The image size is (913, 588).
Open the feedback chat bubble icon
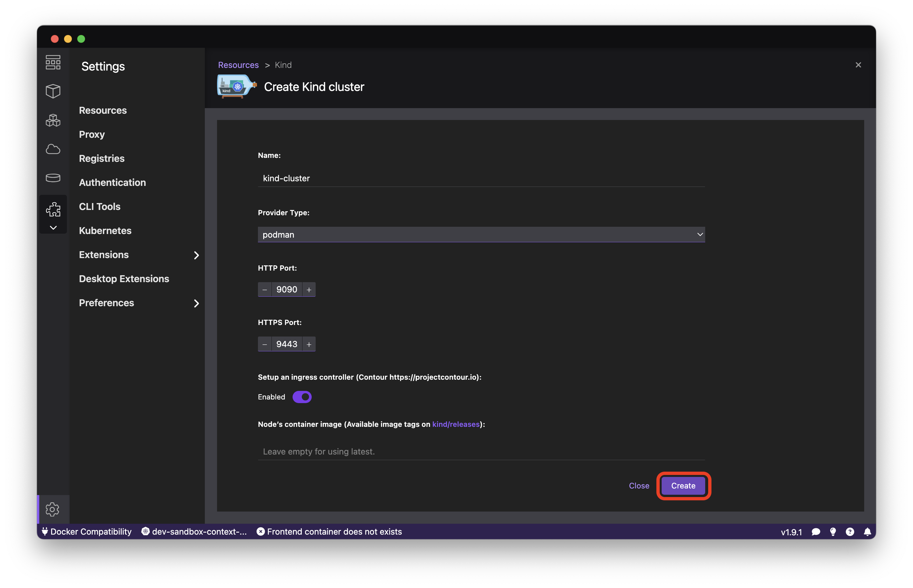pyautogui.click(x=816, y=532)
